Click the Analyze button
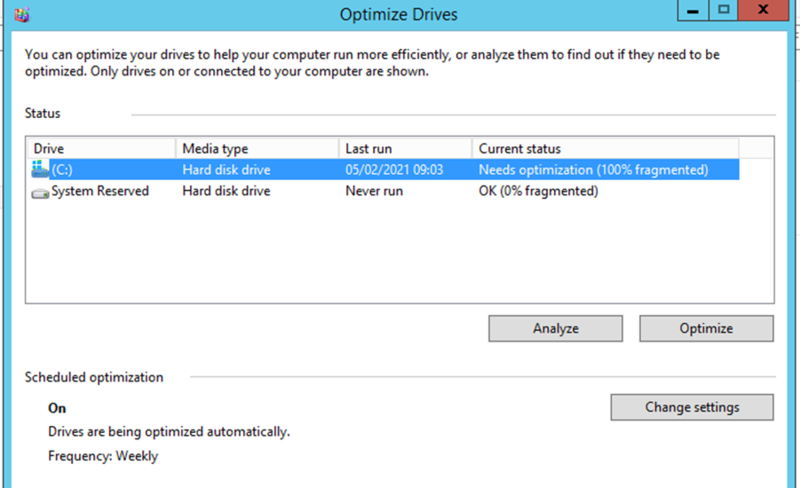Image resolution: width=800 pixels, height=488 pixels. 556,328
